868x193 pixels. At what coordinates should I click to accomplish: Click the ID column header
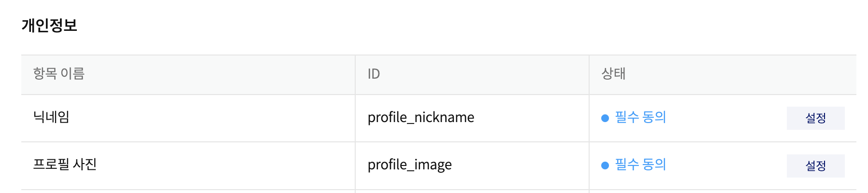tap(374, 74)
